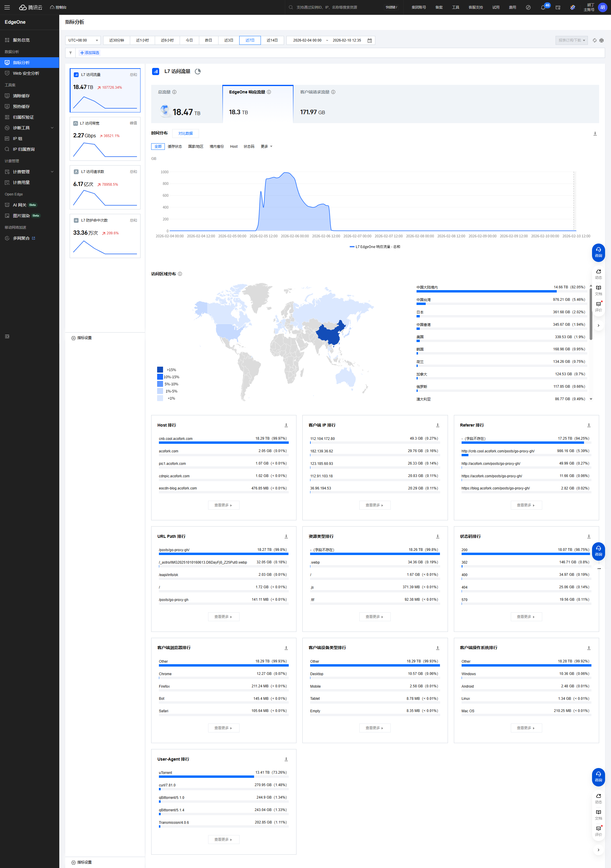Download the time distribution chart data
This screenshot has width=611, height=868.
[595, 134]
